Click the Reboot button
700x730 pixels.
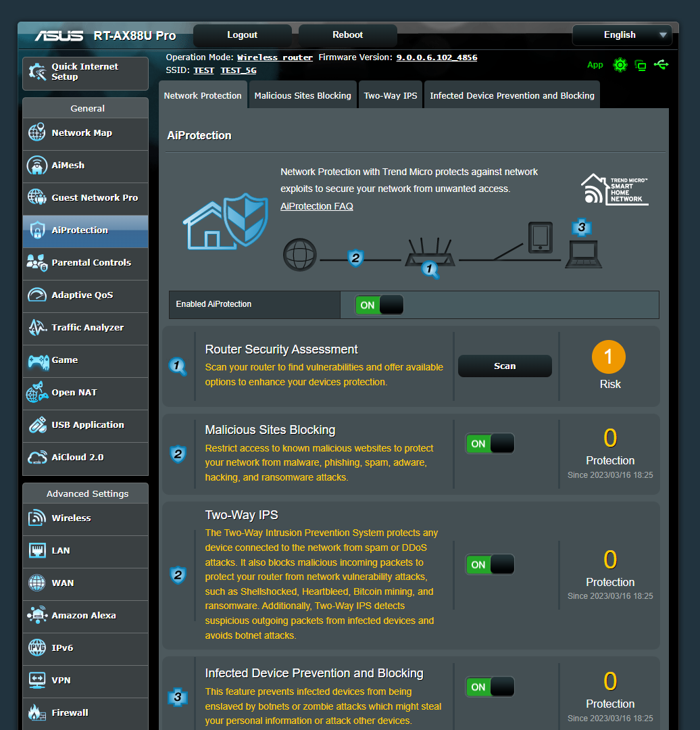(x=348, y=35)
